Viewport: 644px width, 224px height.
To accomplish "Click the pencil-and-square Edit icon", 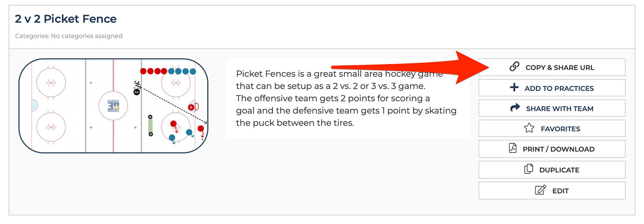I will (x=541, y=190).
